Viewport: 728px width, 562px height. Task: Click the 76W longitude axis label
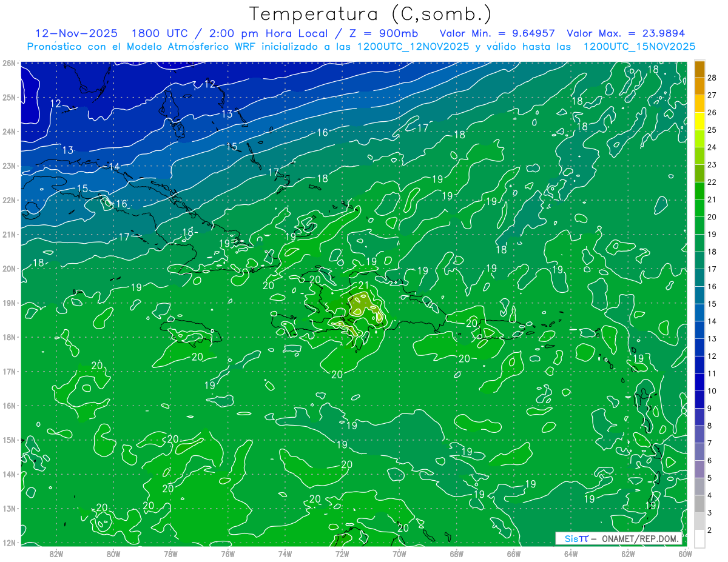227,554
